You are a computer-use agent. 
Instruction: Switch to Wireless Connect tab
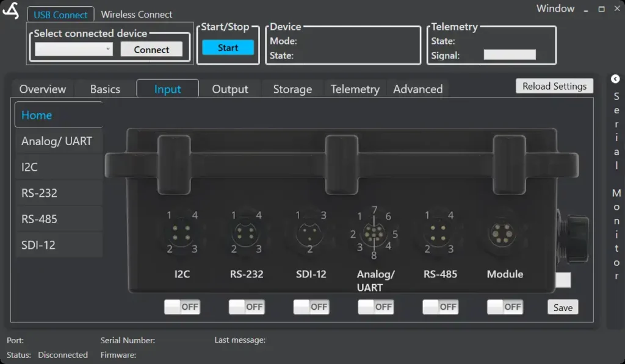point(136,15)
